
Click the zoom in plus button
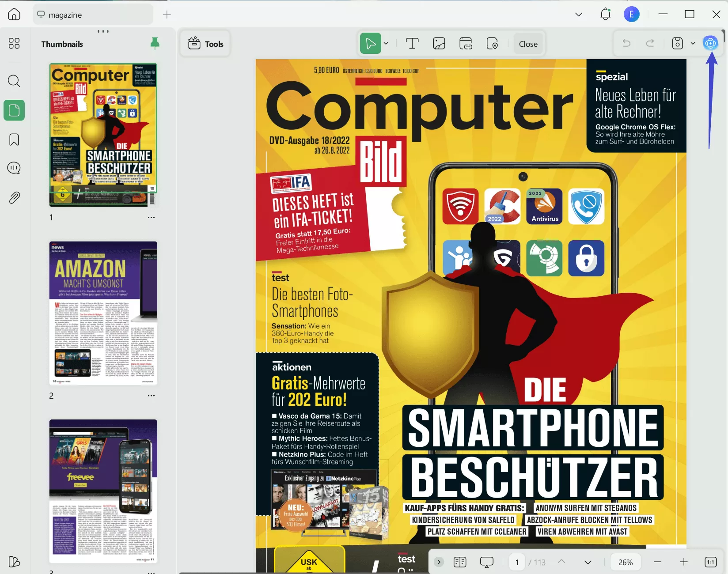point(683,562)
